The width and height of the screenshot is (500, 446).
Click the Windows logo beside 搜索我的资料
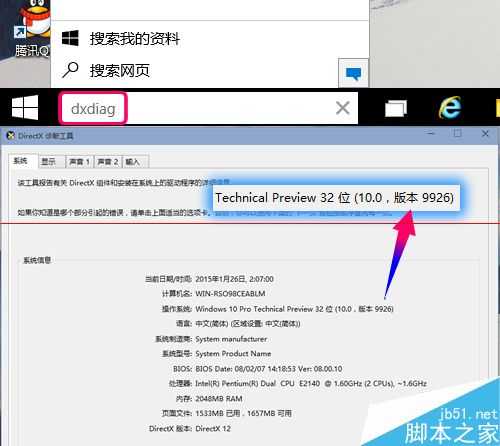pos(70,38)
